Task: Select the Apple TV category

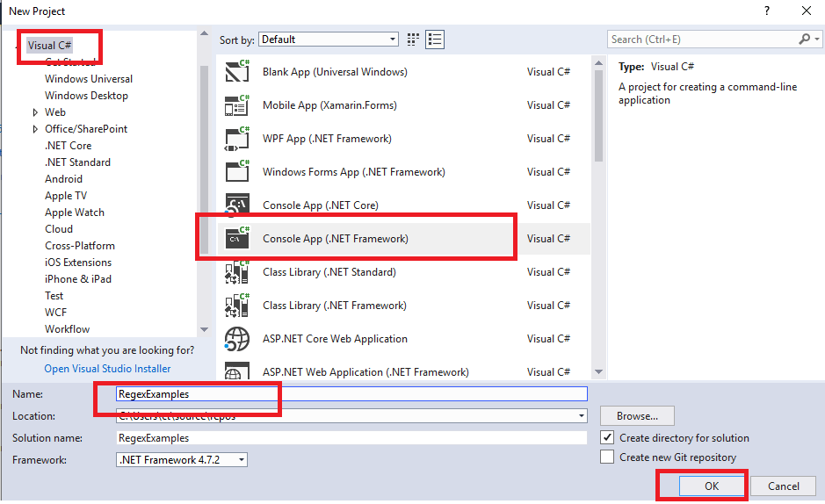Action: [x=66, y=196]
